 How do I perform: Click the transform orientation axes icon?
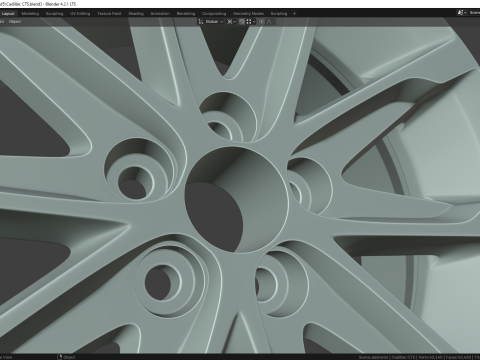(x=201, y=22)
